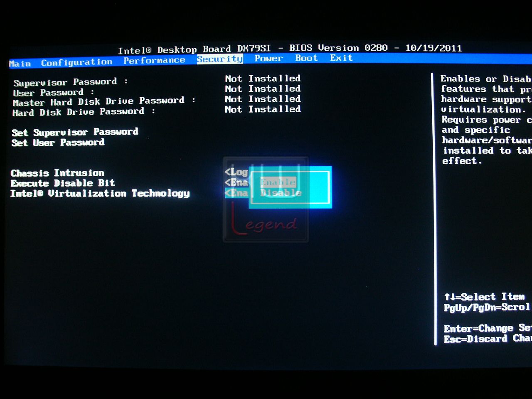
Task: Switch to the Configuration tab
Action: tap(76, 62)
